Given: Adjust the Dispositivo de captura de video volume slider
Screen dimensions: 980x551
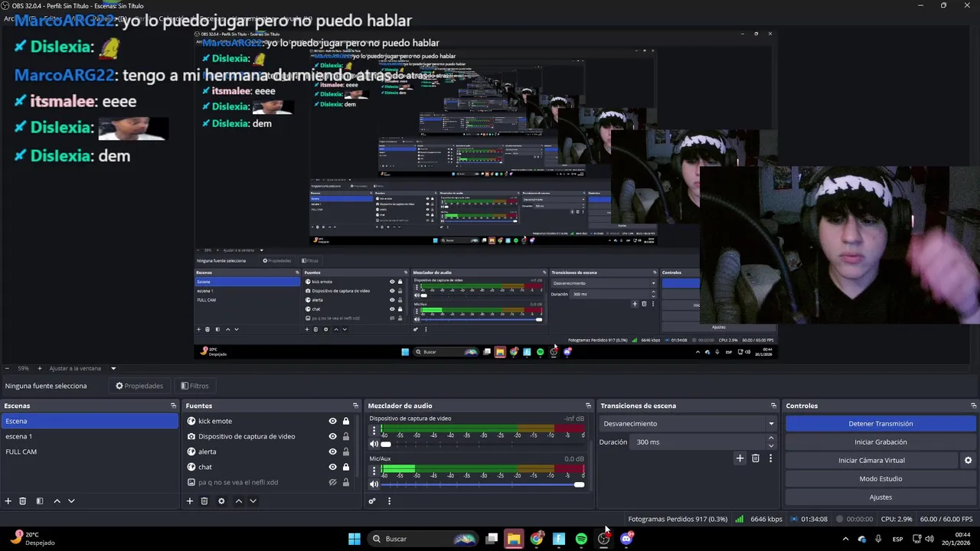Looking at the screenshot, I should (482, 445).
